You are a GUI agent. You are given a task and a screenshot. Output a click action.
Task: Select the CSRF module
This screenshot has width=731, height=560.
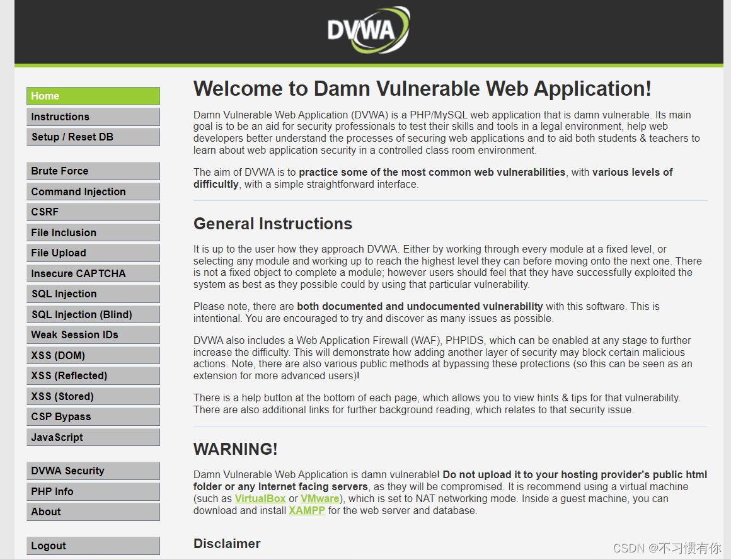tap(93, 212)
